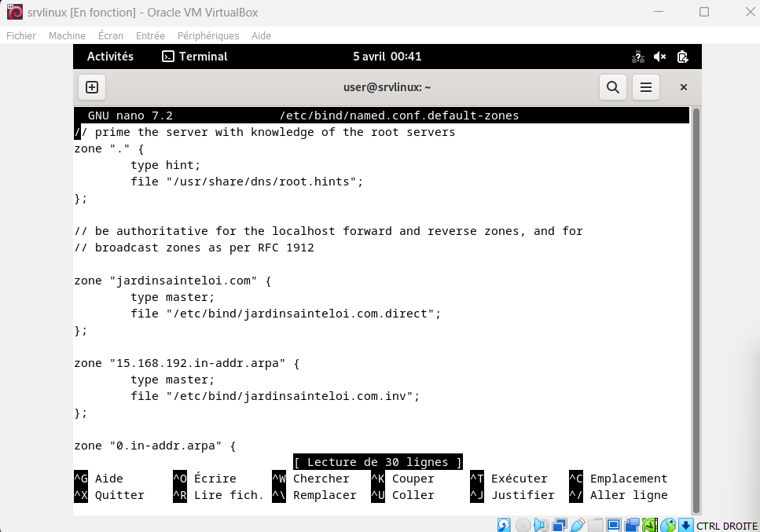Click the USB devices status icon
760x532 pixels.
(578, 525)
